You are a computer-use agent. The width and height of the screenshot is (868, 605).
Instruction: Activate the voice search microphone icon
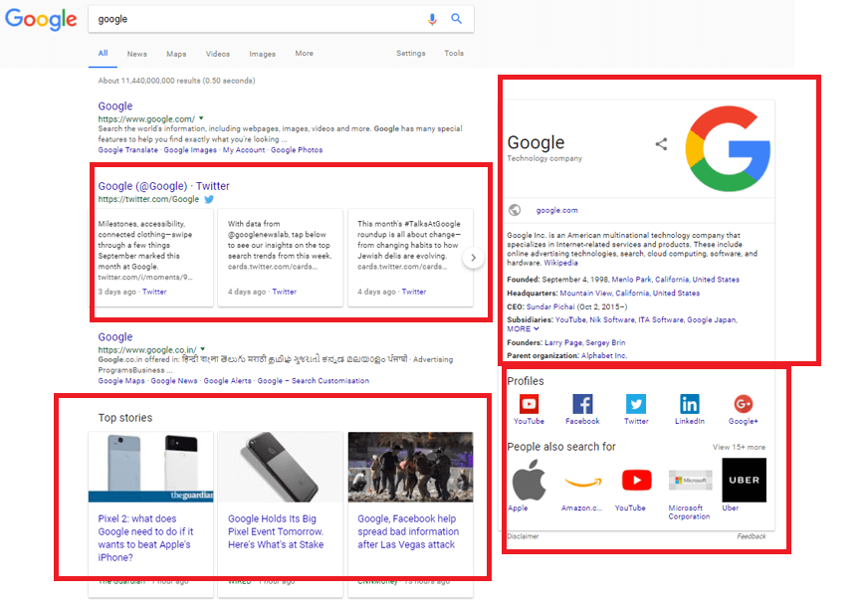tap(432, 19)
